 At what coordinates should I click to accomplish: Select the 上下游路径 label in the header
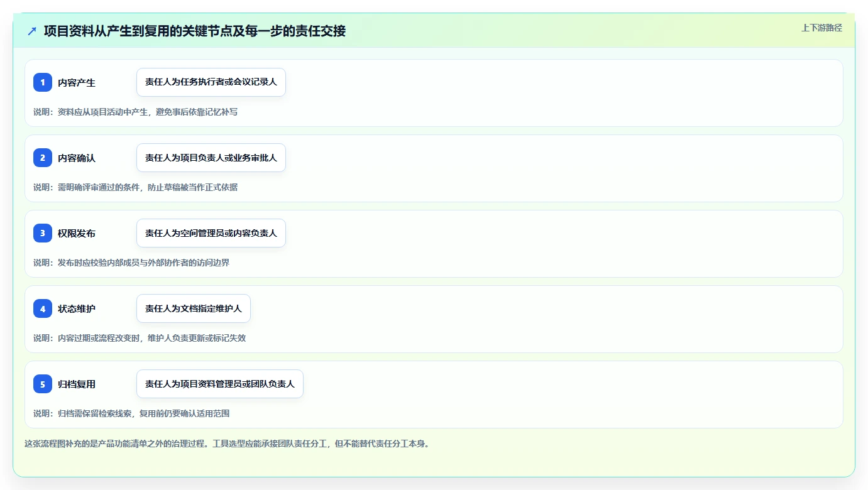tap(821, 28)
